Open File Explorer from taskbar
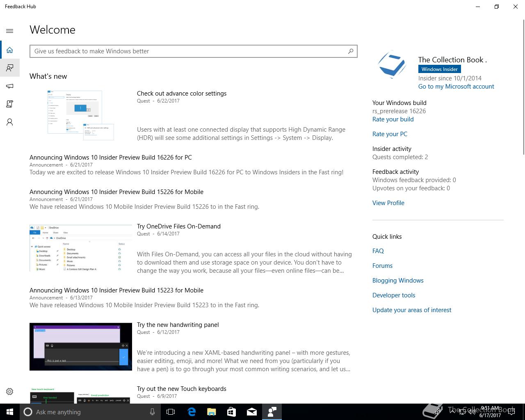The height and width of the screenshot is (420, 525). pyautogui.click(x=211, y=412)
